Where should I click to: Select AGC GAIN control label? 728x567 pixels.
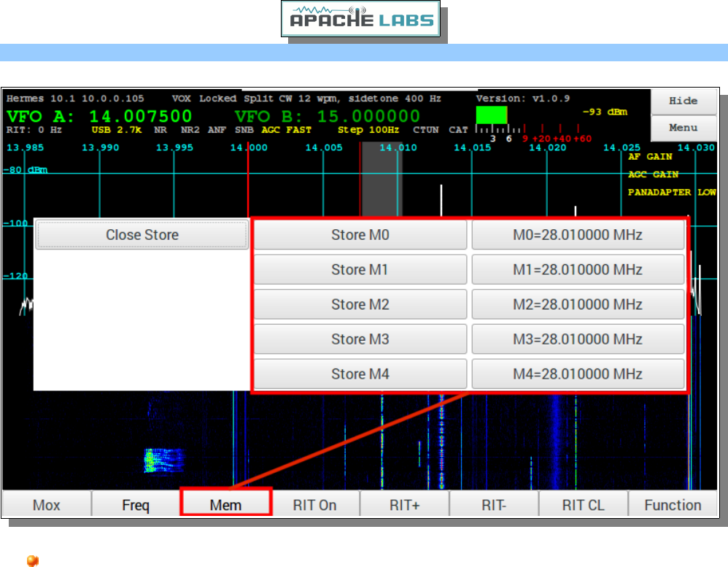(x=654, y=174)
